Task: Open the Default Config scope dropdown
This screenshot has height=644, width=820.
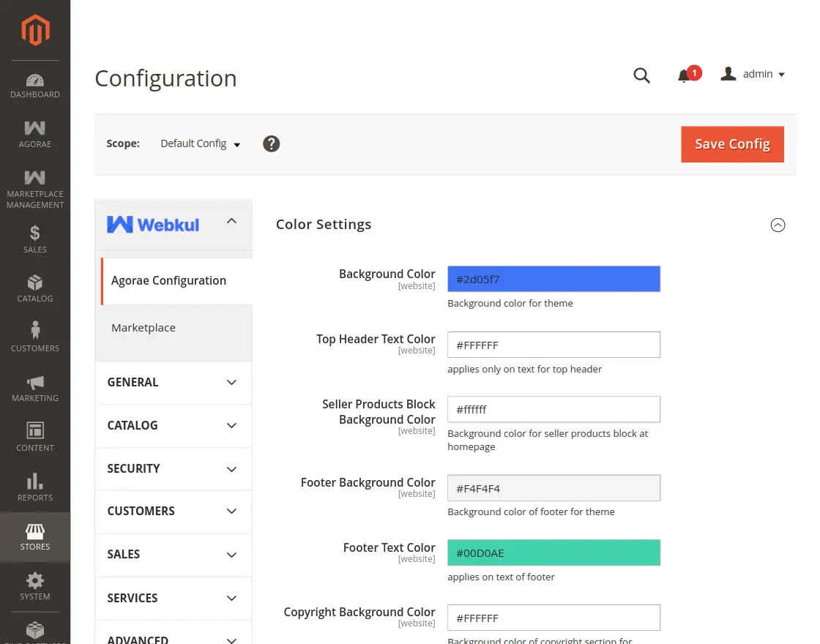Action: 201,144
